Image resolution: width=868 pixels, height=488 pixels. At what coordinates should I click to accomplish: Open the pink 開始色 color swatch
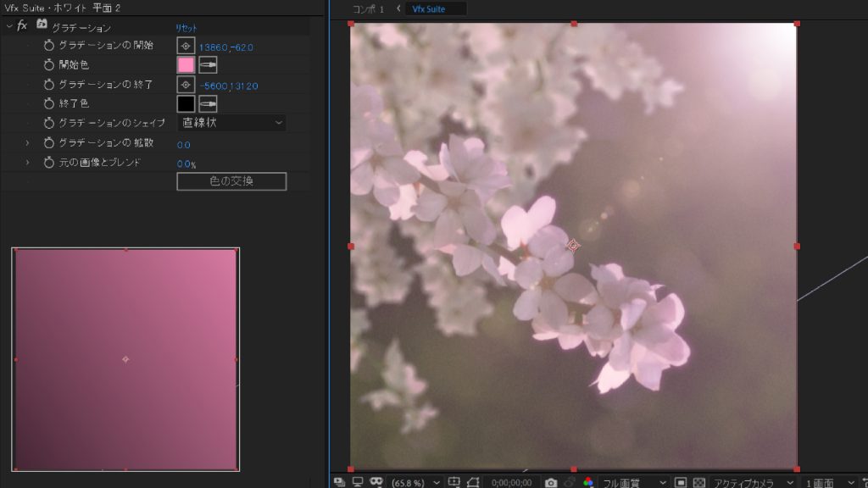point(186,65)
